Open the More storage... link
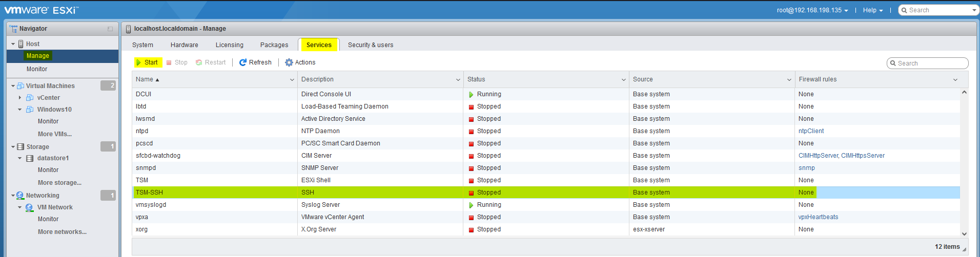Image resolution: width=980 pixels, height=257 pixels. tap(59, 183)
